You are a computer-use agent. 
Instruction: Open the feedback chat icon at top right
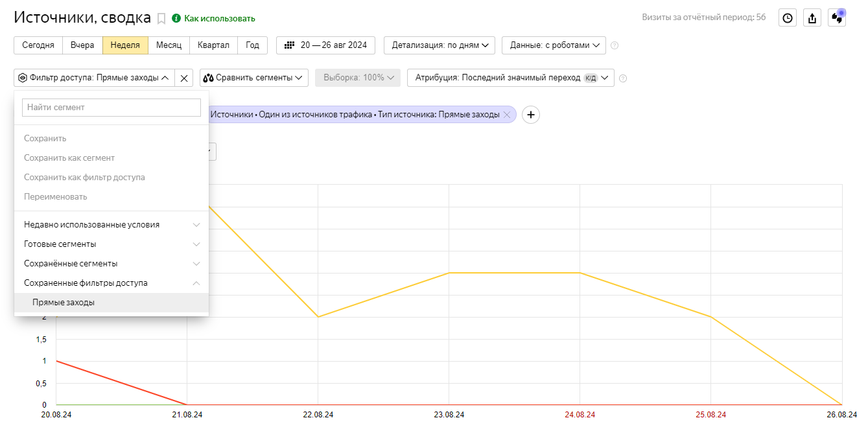[837, 18]
